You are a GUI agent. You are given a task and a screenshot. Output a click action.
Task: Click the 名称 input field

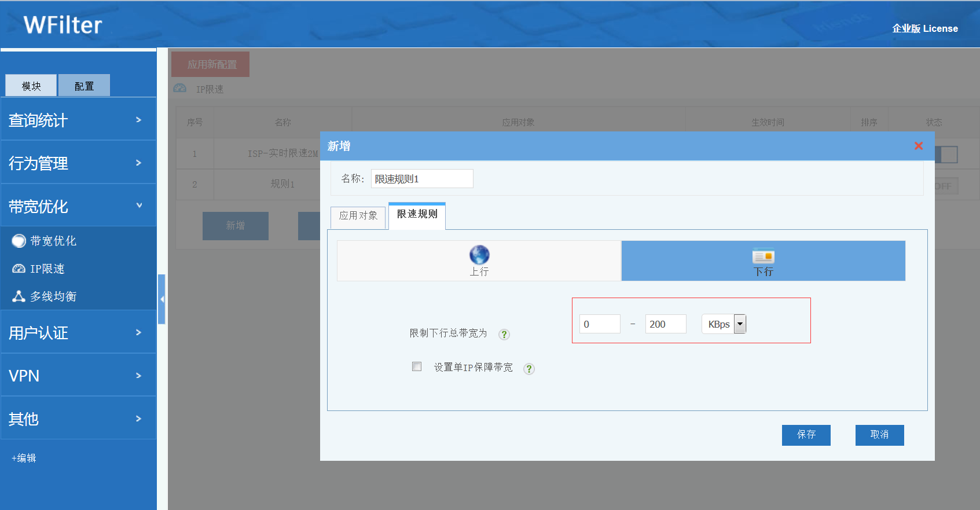[x=421, y=179]
